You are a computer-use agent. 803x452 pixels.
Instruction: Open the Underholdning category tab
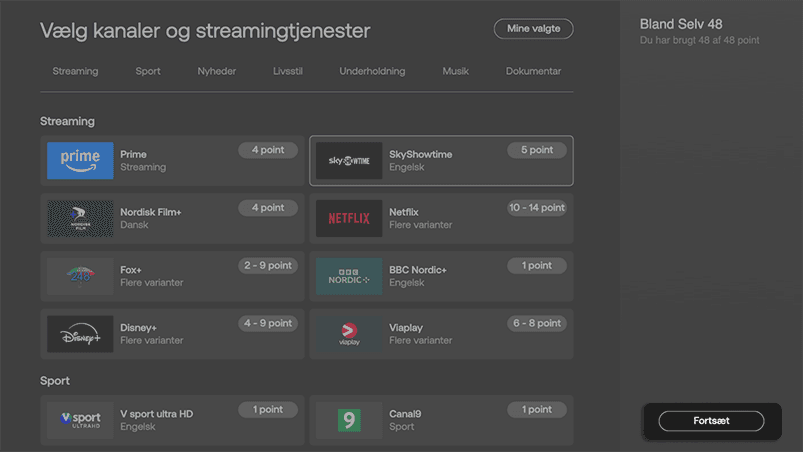click(x=372, y=71)
